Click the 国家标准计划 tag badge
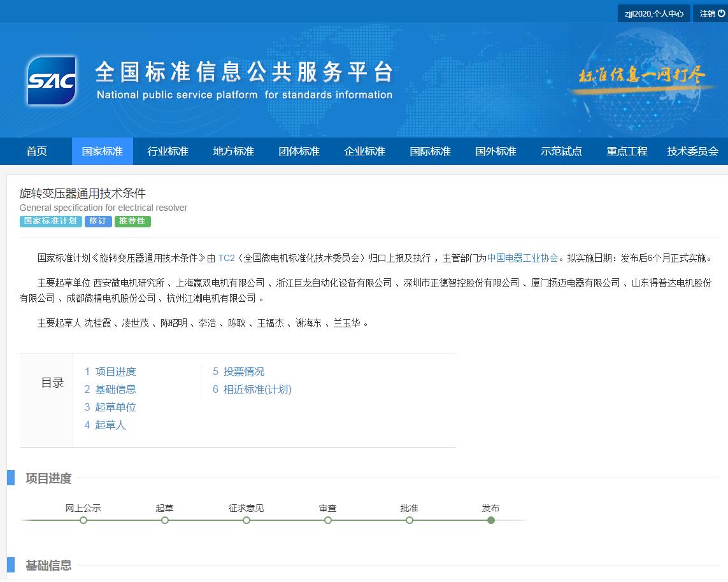Image resolution: width=728 pixels, height=582 pixels. 50,222
